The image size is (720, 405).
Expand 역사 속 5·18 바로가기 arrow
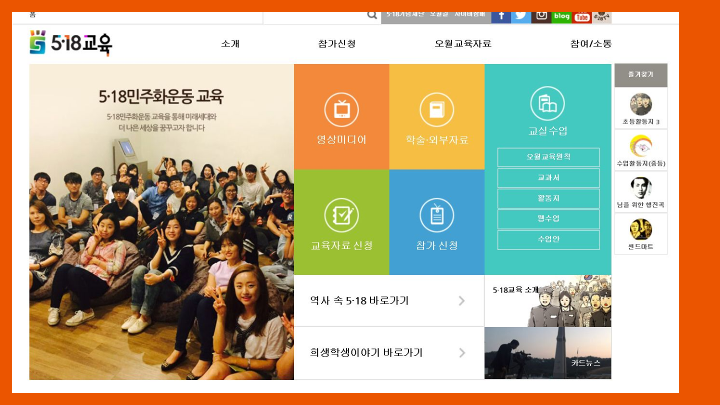coord(461,301)
